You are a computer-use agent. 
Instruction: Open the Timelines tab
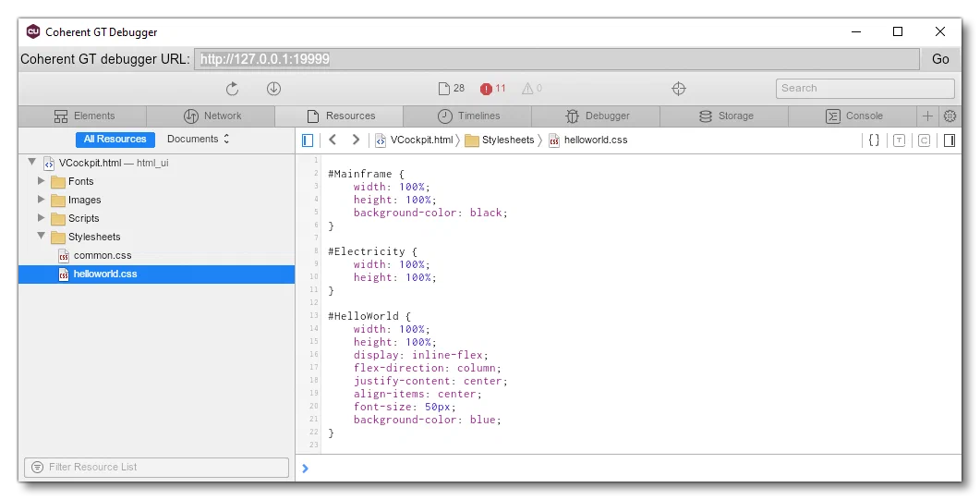click(x=467, y=116)
